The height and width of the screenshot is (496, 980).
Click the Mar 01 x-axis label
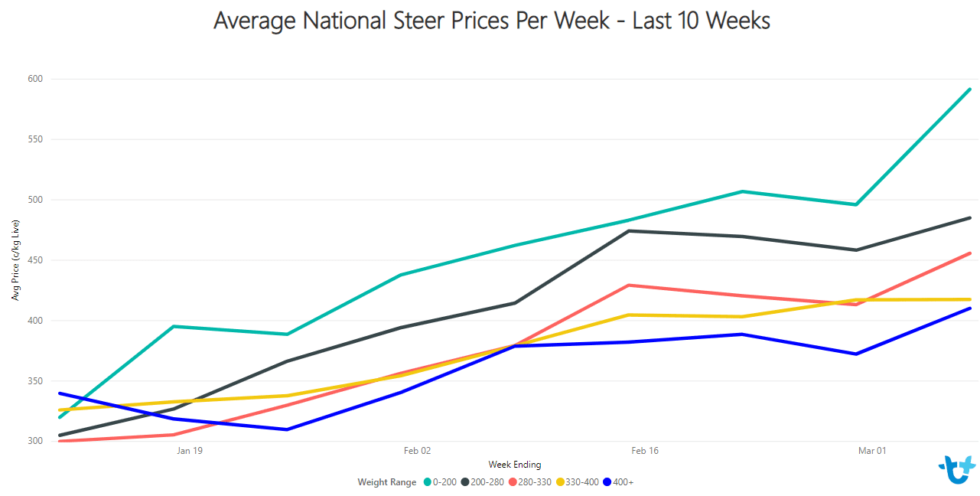pos(872,451)
